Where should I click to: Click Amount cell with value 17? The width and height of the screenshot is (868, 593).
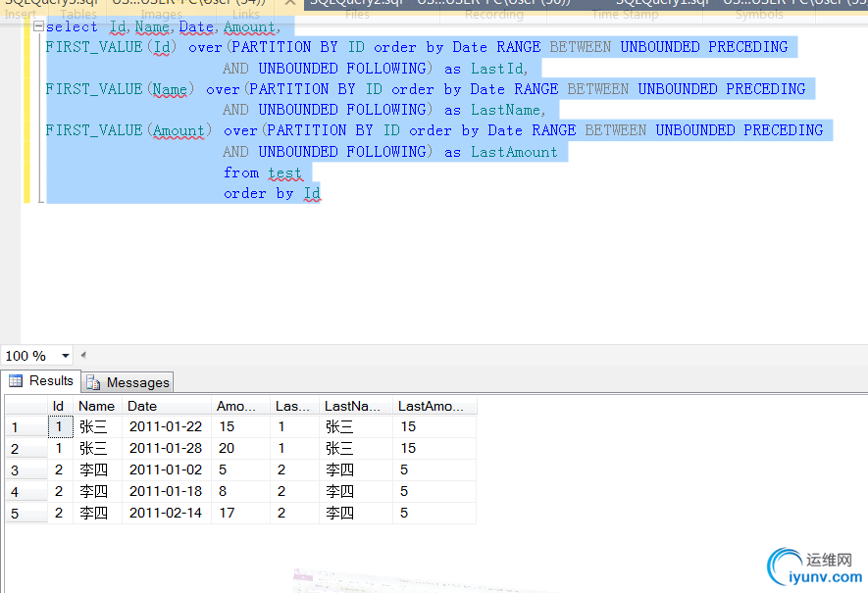[240, 513]
